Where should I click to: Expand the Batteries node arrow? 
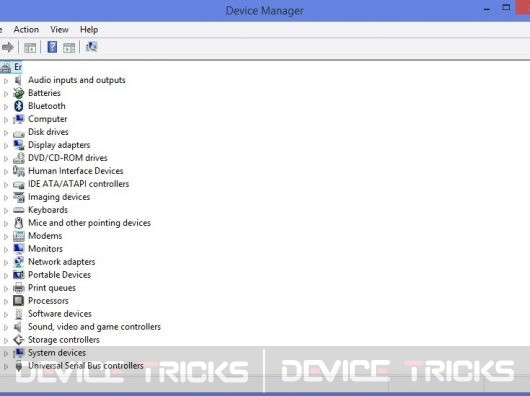point(6,94)
